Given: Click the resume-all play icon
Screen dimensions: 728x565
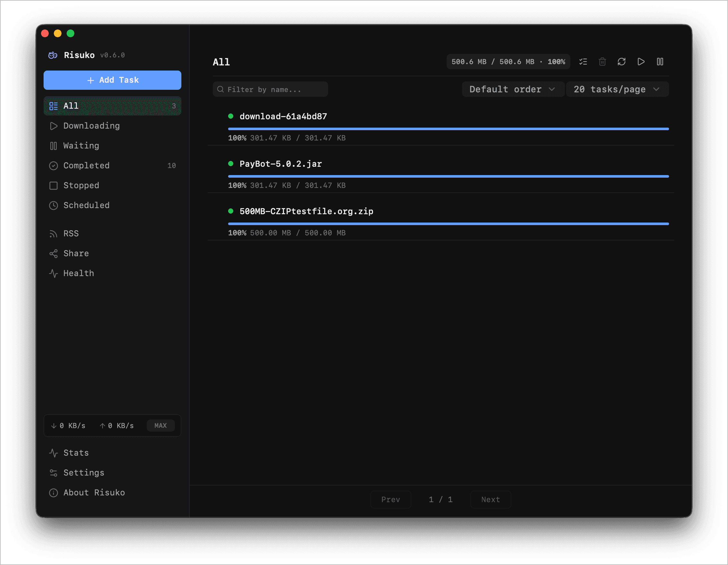Looking at the screenshot, I should [x=641, y=62].
